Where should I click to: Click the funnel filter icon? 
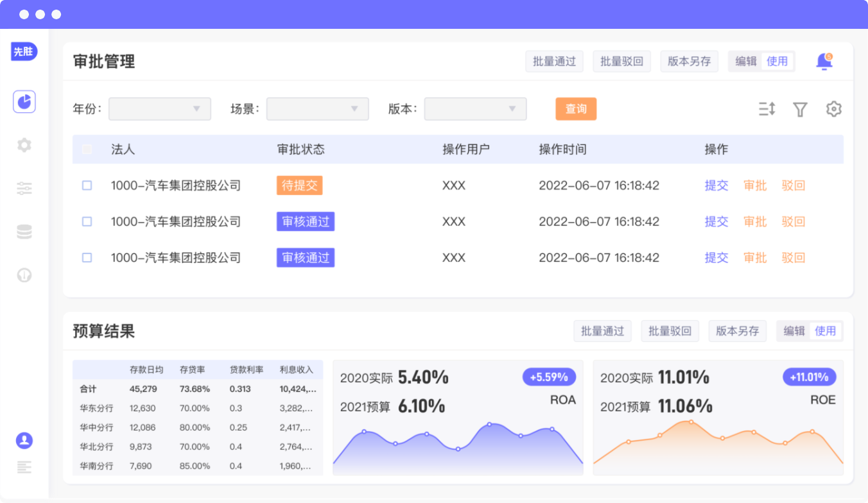click(x=800, y=110)
